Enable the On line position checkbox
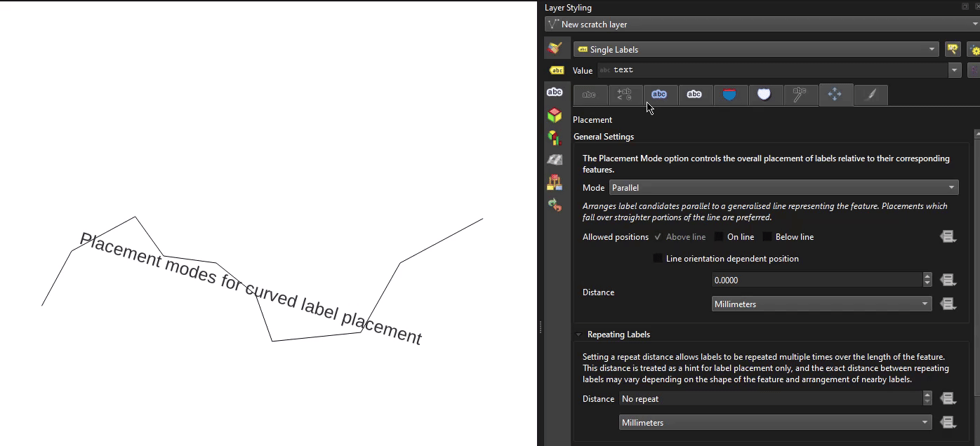The width and height of the screenshot is (980, 446). pos(719,237)
